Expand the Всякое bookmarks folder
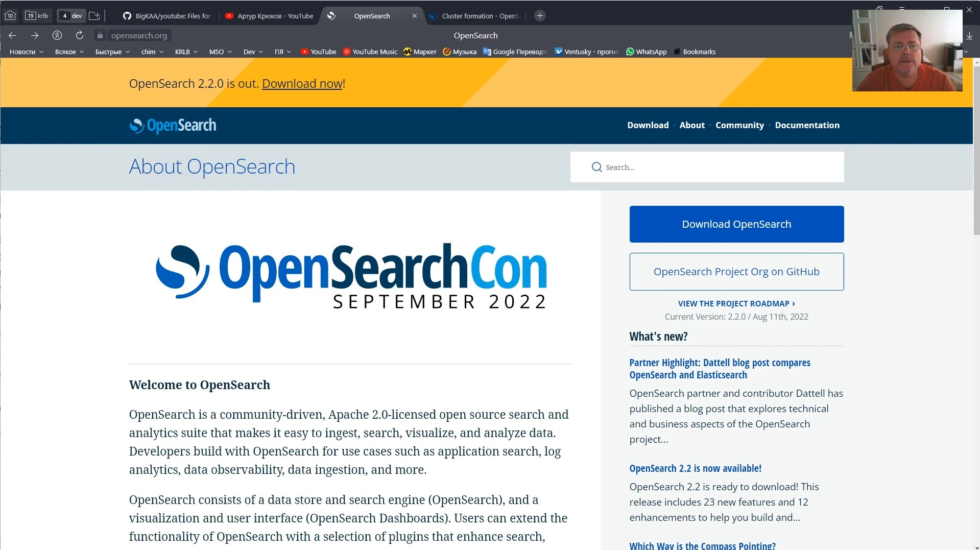980x550 pixels. [69, 52]
